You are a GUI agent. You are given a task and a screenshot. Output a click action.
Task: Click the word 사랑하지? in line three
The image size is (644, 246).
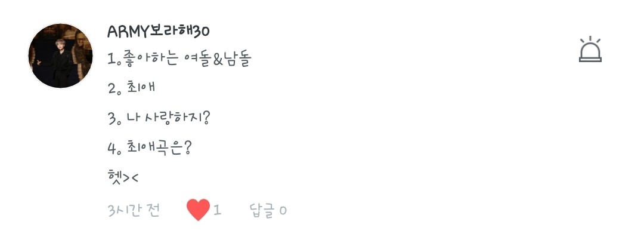[x=179, y=118]
